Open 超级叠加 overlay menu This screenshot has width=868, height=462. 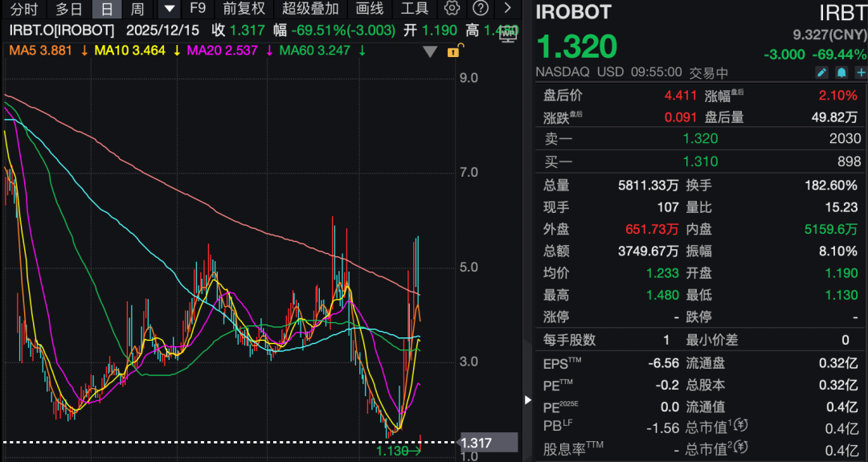pos(310,8)
